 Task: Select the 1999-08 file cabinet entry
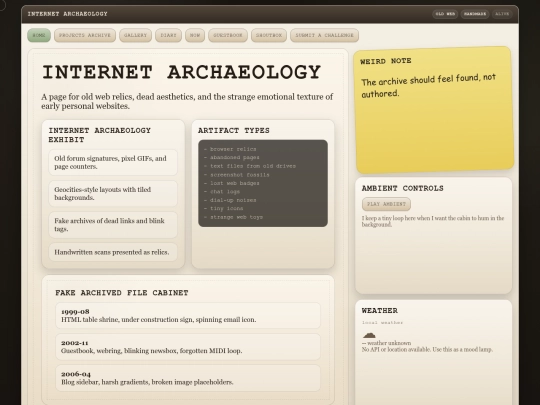pos(188,315)
